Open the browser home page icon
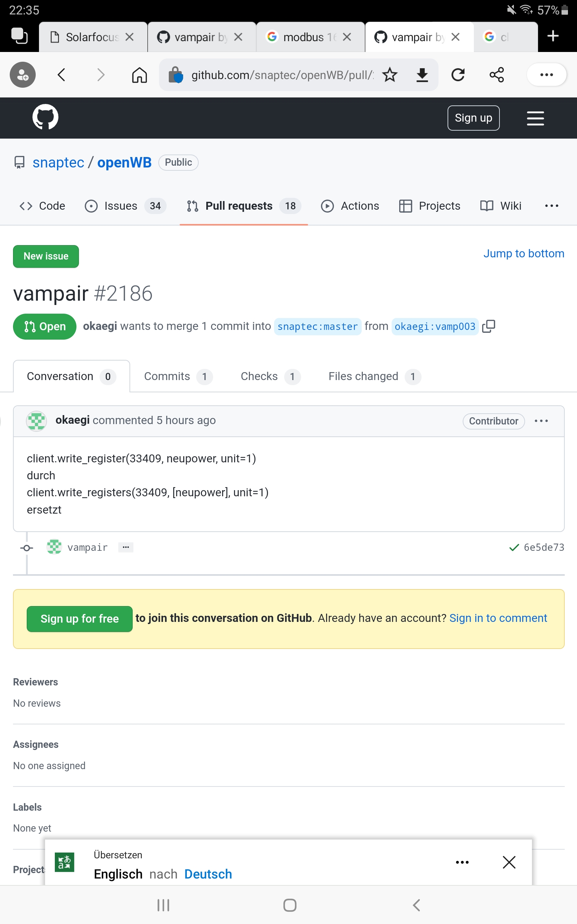This screenshot has height=924, width=577. tap(139, 75)
